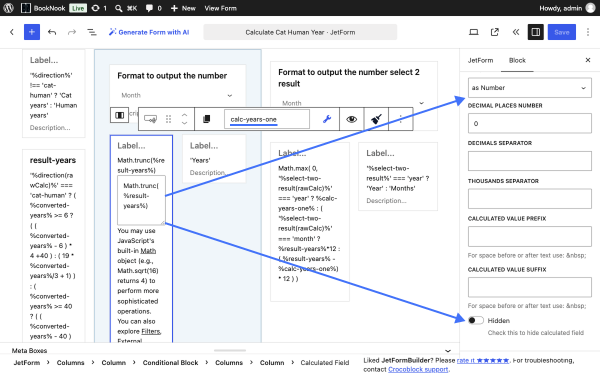Screen dimensions: 600x375
Task: Open Month dropdown under Format to output the number
Action: click(x=177, y=95)
